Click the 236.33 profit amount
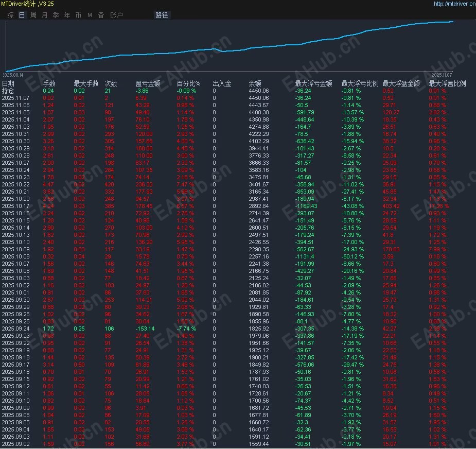This screenshot has width=476, height=449. coord(144,184)
